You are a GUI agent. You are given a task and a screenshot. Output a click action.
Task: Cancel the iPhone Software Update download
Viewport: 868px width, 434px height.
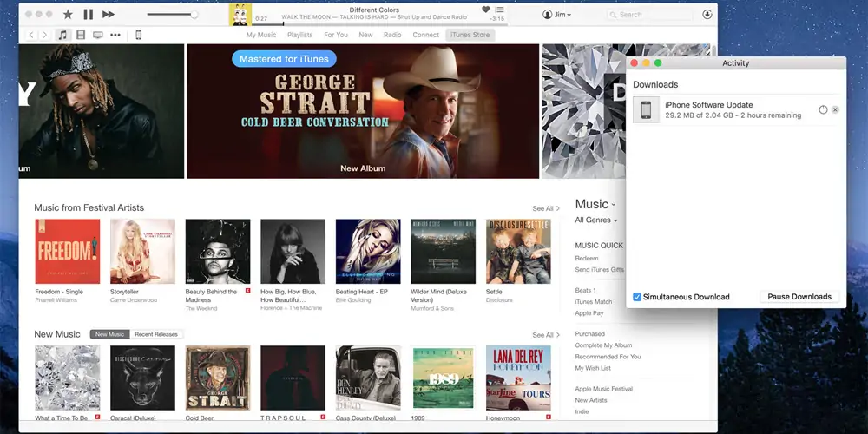click(835, 109)
